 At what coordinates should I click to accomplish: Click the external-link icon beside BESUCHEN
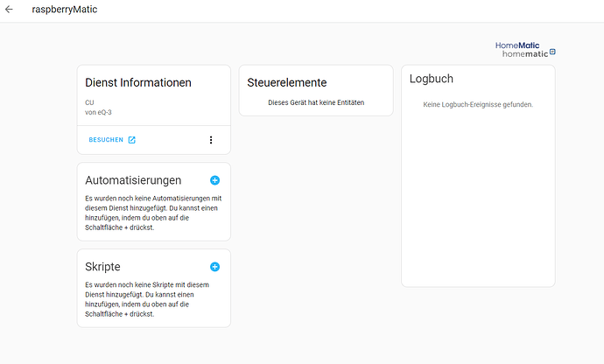(x=131, y=140)
